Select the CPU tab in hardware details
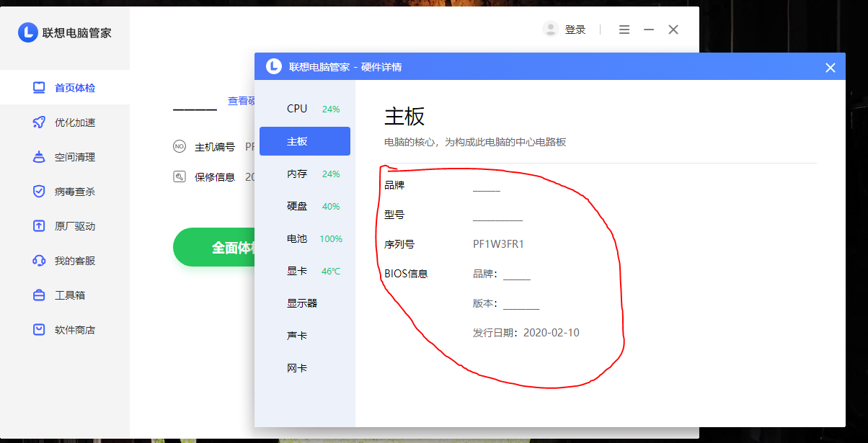 coord(305,109)
